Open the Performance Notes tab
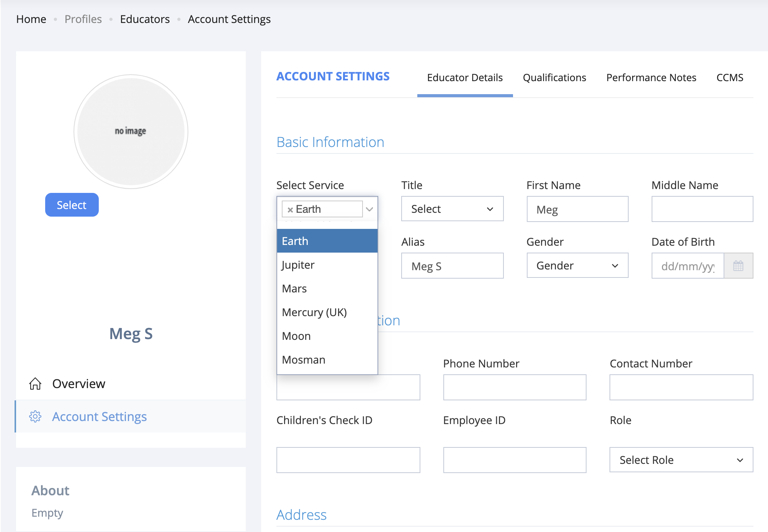 [651, 78]
